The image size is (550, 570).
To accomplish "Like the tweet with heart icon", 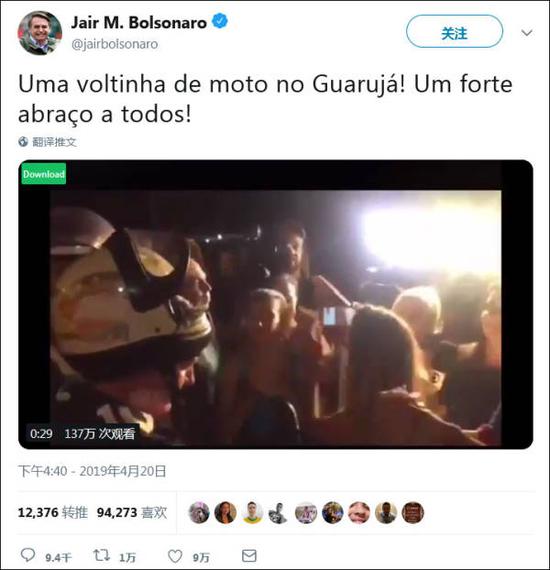I will coord(175,556).
